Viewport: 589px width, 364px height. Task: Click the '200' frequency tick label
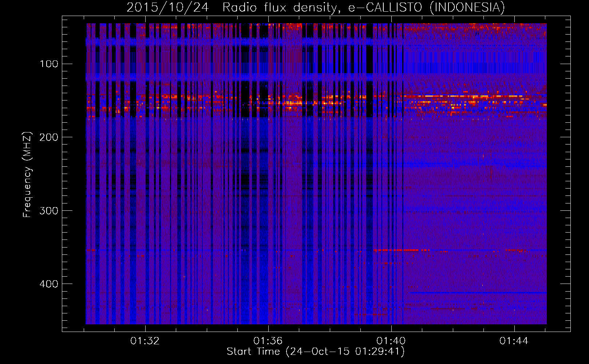pyautogui.click(x=49, y=137)
